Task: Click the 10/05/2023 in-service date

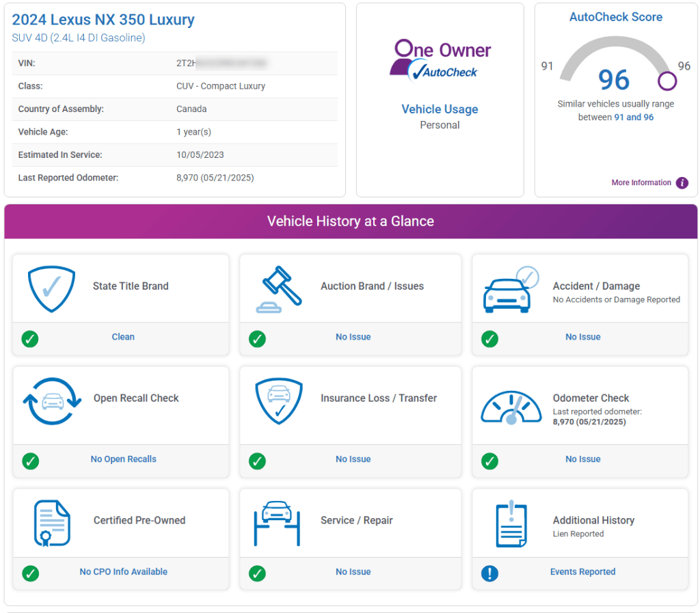Action: pyautogui.click(x=200, y=155)
